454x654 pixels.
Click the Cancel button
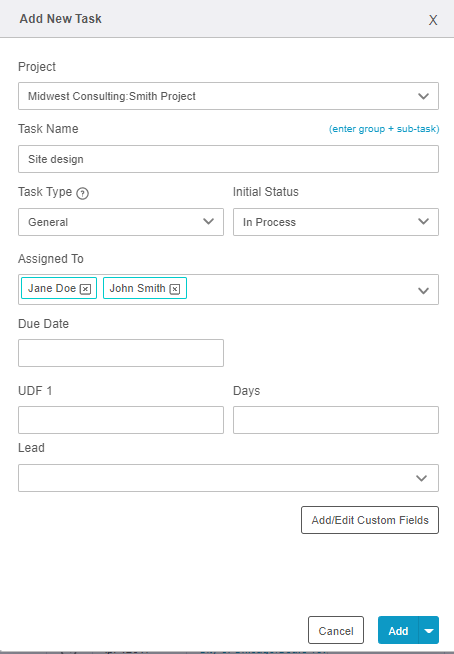click(336, 630)
